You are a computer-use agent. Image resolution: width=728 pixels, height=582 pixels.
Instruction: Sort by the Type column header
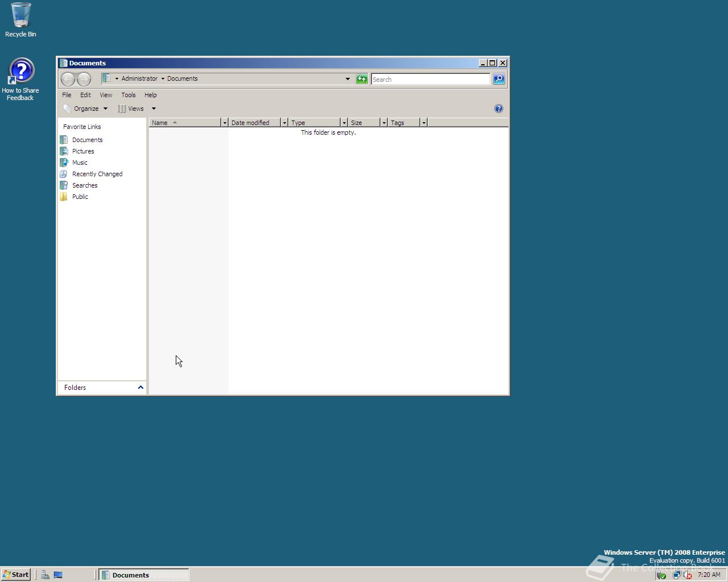coord(315,123)
